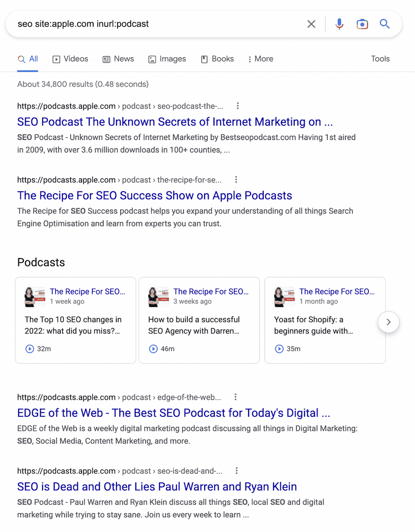415x532 pixels.
Task: Click the URL breadcrumb above SEO is Dead
Action: 120,470
